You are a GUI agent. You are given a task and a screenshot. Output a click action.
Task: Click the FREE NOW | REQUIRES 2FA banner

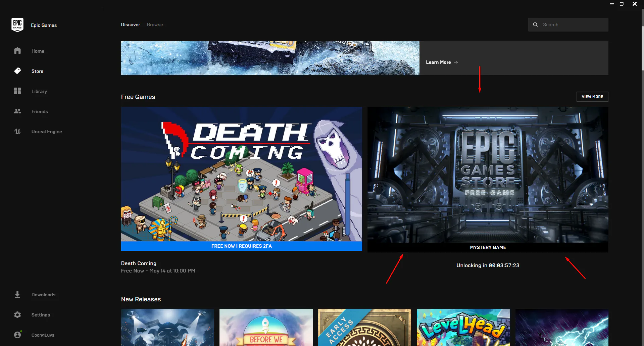[242, 246]
